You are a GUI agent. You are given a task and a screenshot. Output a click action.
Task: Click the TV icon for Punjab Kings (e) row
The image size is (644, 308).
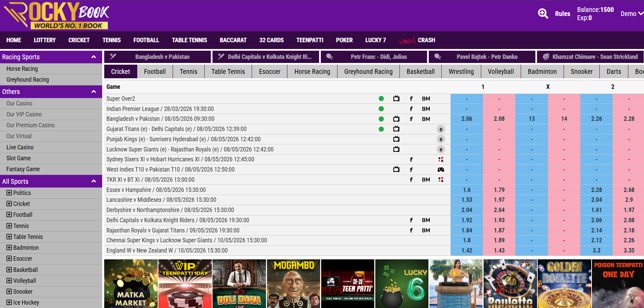[396, 139]
